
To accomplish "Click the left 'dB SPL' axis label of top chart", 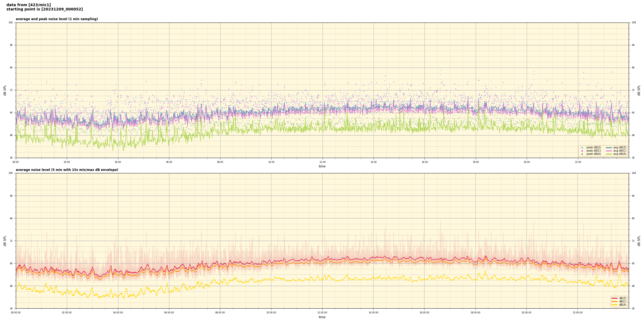I will coord(5,90).
